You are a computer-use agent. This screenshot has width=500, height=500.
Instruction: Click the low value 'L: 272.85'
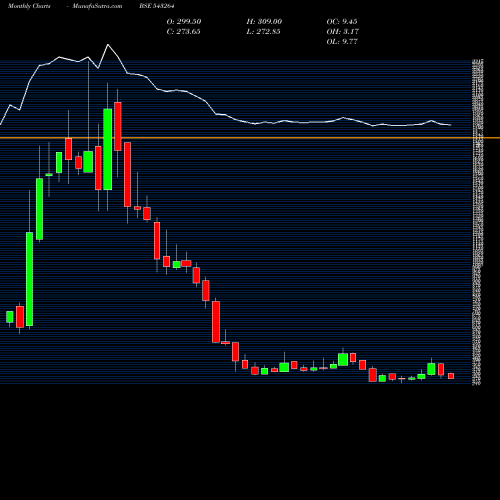tap(263, 32)
